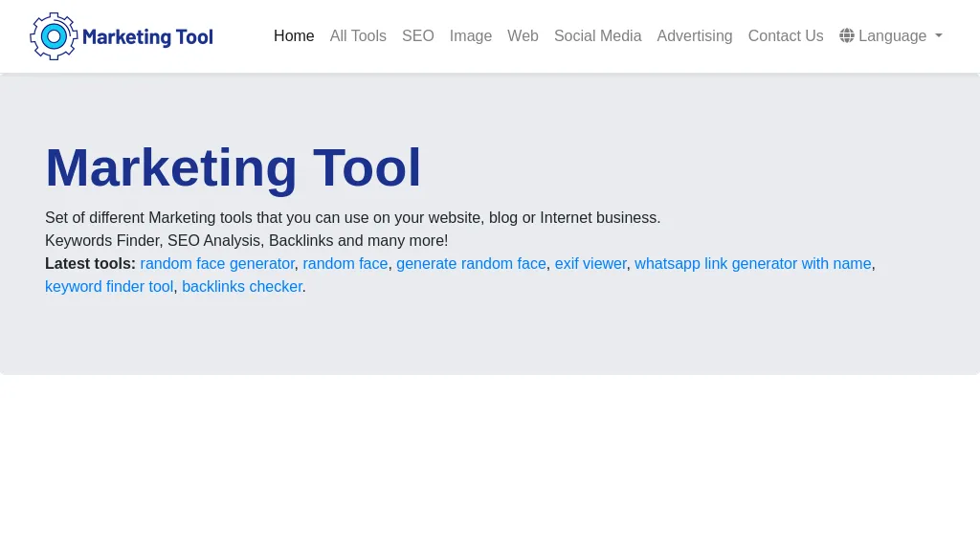Open the random face generator link
The width and height of the screenshot is (980, 551).
pos(217,263)
